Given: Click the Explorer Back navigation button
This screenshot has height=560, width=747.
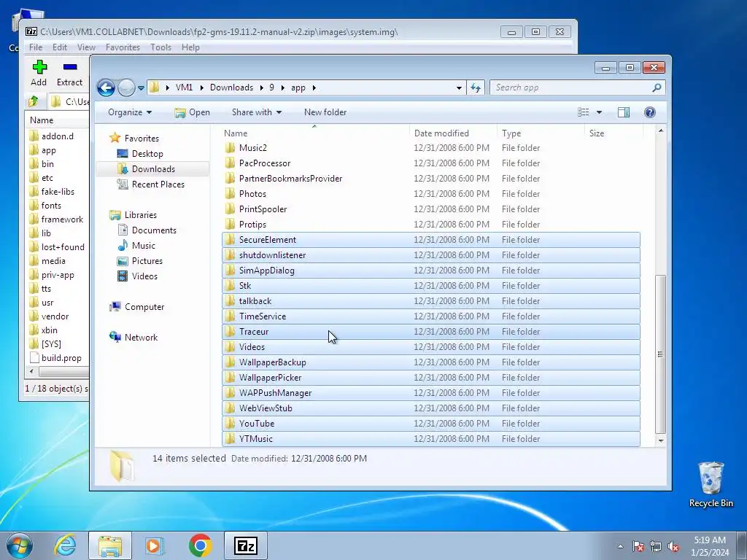Looking at the screenshot, I should 106,87.
